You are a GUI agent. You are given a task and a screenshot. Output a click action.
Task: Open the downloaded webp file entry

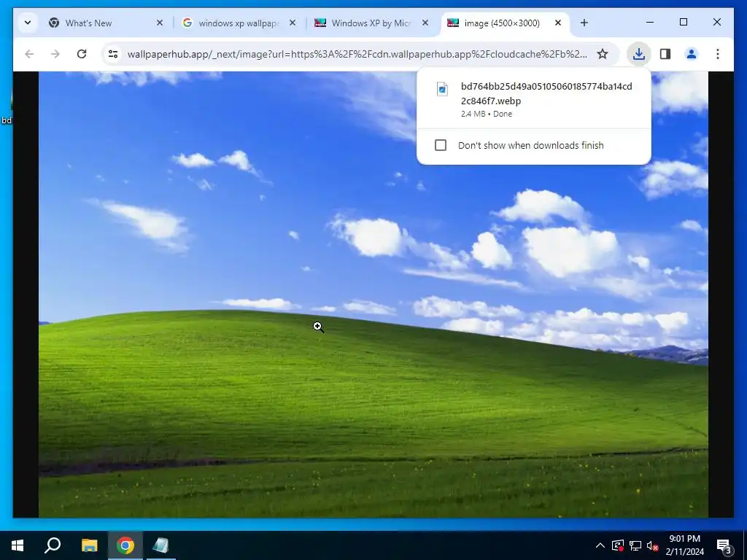[x=533, y=99]
